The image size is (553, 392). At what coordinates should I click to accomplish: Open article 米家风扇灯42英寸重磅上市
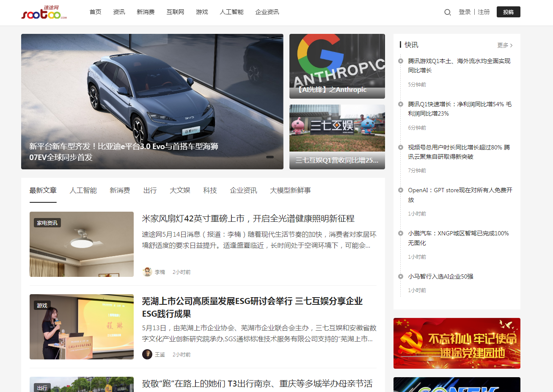point(248,218)
